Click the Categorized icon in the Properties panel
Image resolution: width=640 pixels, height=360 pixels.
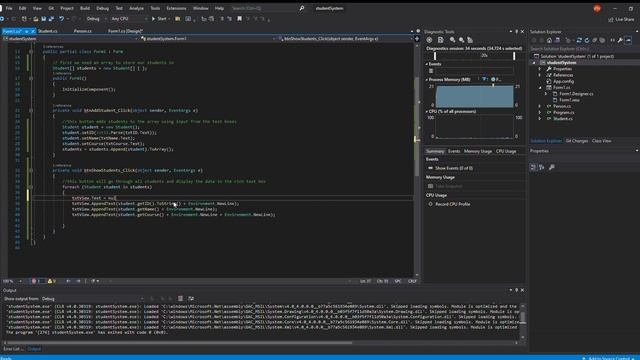533,167
